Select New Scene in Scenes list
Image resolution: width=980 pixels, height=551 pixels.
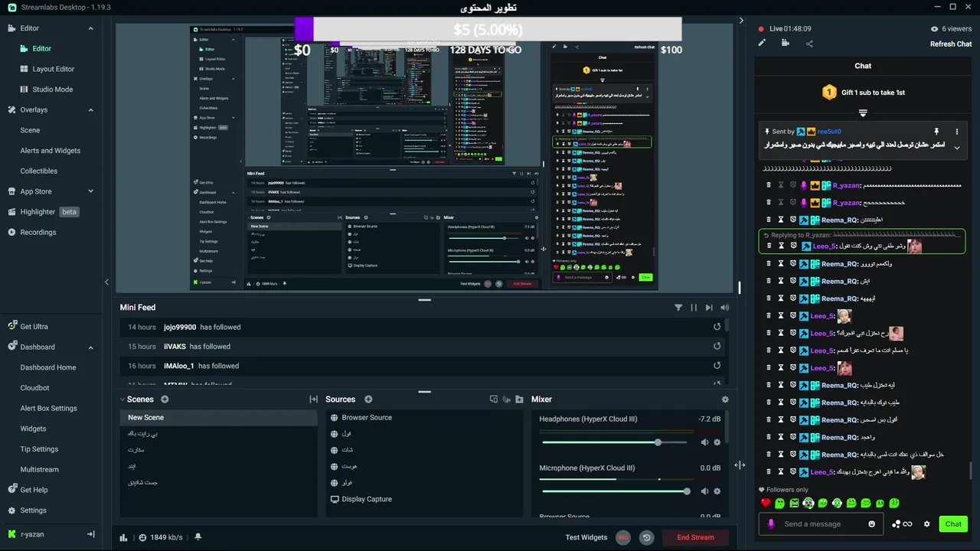[218, 418]
